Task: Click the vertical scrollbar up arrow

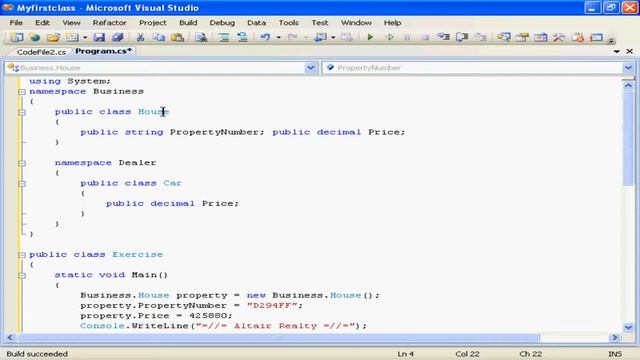Action: [x=628, y=85]
